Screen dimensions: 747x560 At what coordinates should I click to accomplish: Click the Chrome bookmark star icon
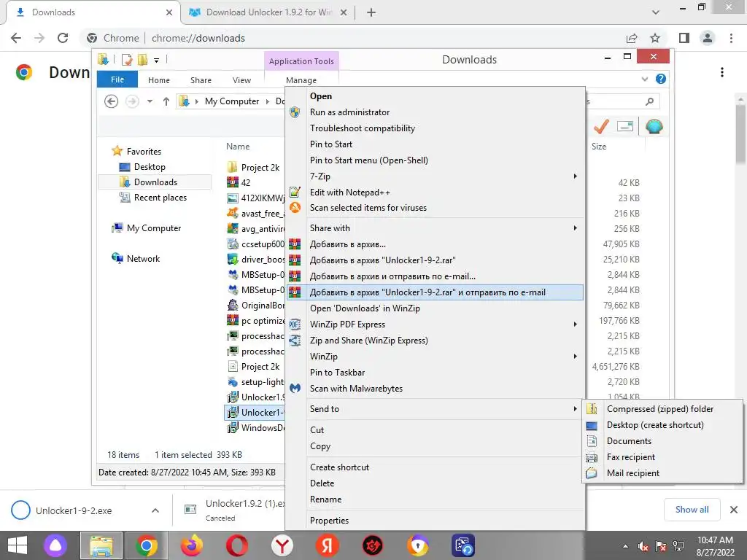(655, 38)
